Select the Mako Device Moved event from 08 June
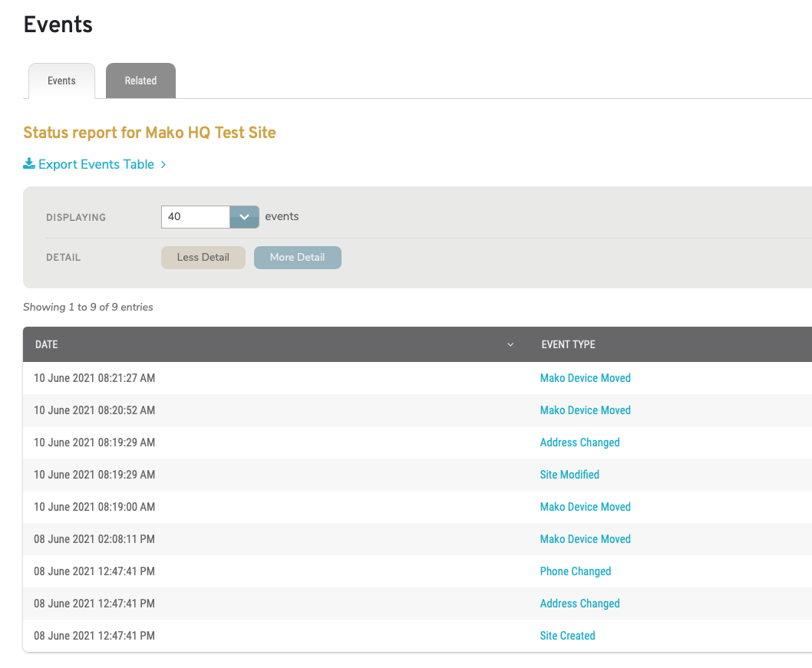Screen dimensions: 812x668 585,538
